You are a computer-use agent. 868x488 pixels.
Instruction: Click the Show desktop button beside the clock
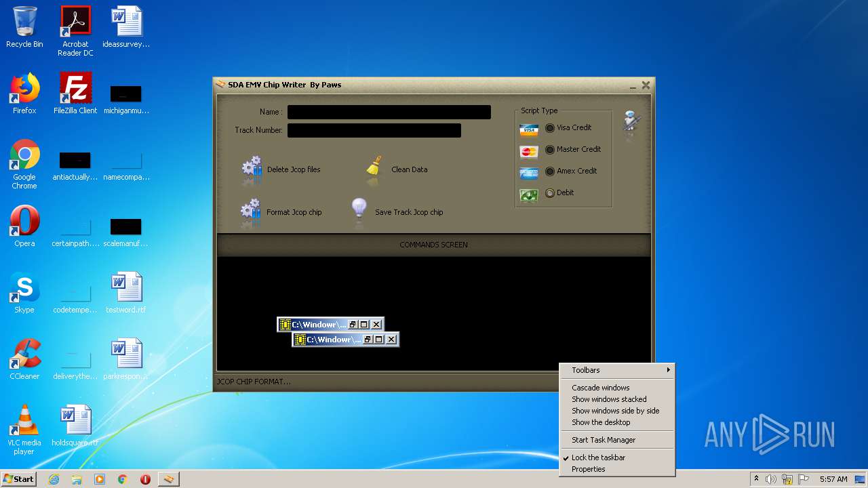click(x=860, y=479)
